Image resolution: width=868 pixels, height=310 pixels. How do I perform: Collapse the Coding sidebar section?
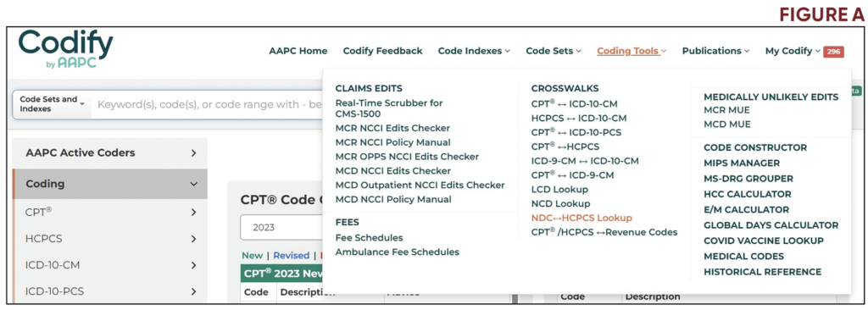pyautogui.click(x=193, y=185)
